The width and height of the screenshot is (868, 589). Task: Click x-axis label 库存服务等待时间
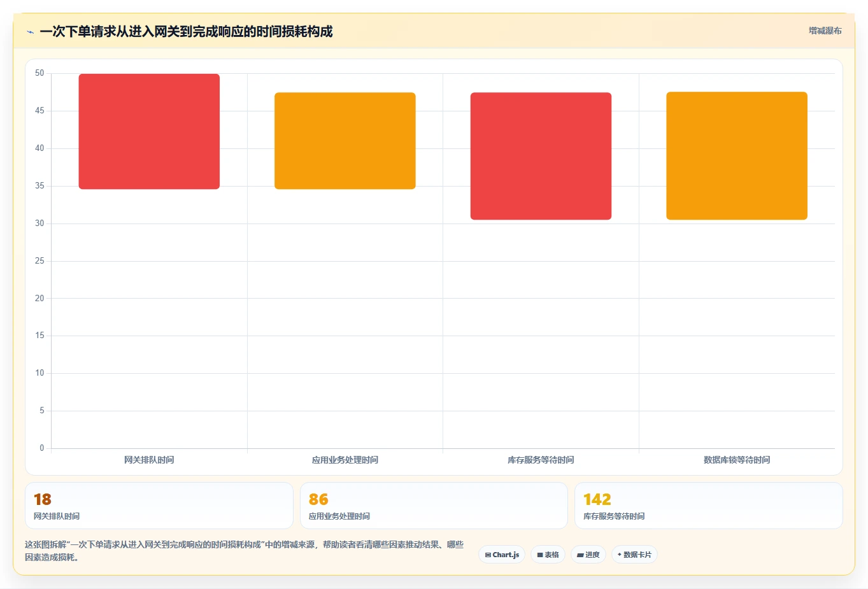coord(541,460)
